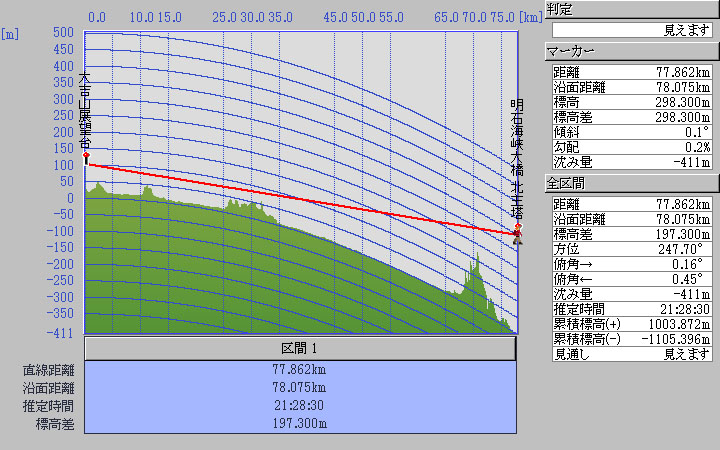This screenshot has height=450, width=720.
Task: Click the -411 elevation axis label
Action: pyautogui.click(x=60, y=333)
